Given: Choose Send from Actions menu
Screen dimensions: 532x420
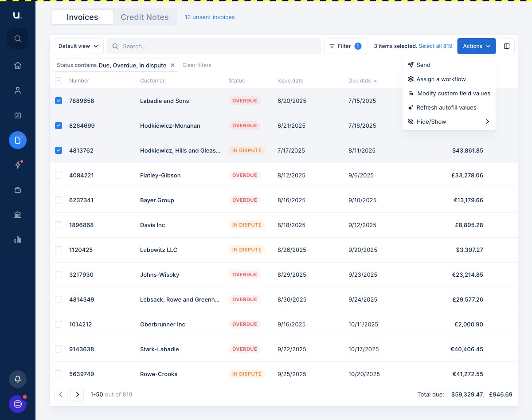Looking at the screenshot, I should [x=449, y=65].
